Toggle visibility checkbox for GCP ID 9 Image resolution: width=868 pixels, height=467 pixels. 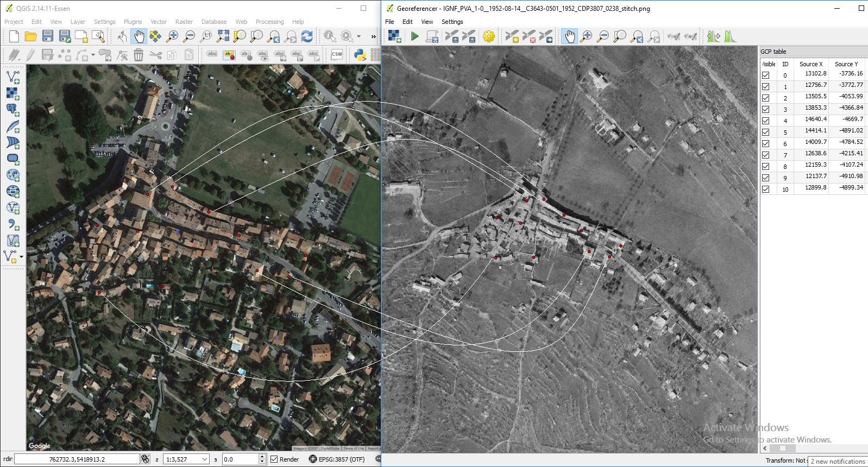click(765, 178)
